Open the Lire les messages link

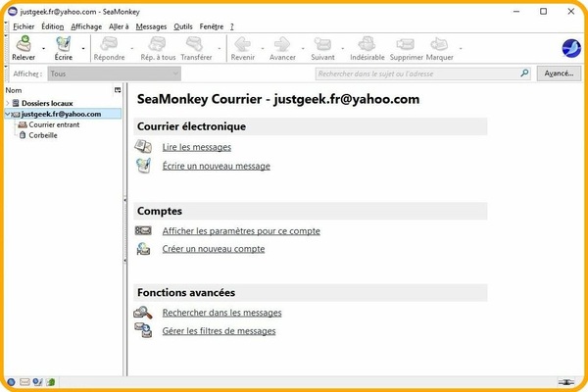tap(197, 147)
